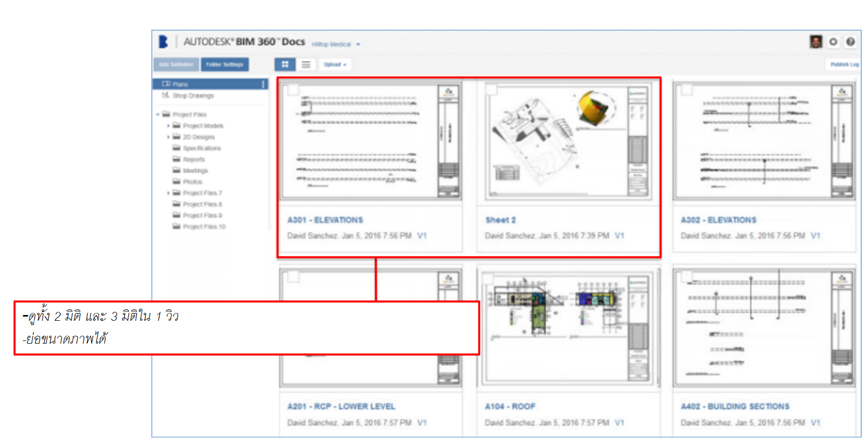
Task: Tick the A301 - ELEVATIONS checkbox
Action: [x=293, y=89]
